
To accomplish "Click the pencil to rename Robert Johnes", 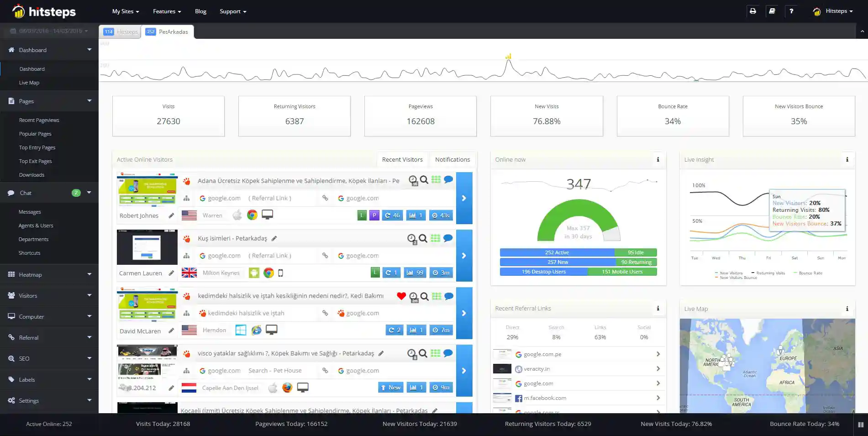I will click(x=171, y=215).
